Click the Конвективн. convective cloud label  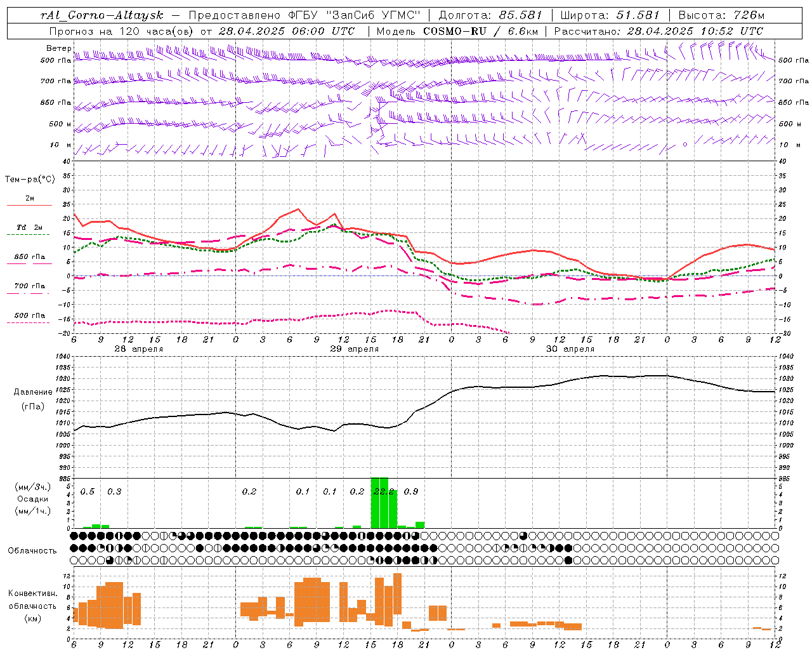click(32, 594)
